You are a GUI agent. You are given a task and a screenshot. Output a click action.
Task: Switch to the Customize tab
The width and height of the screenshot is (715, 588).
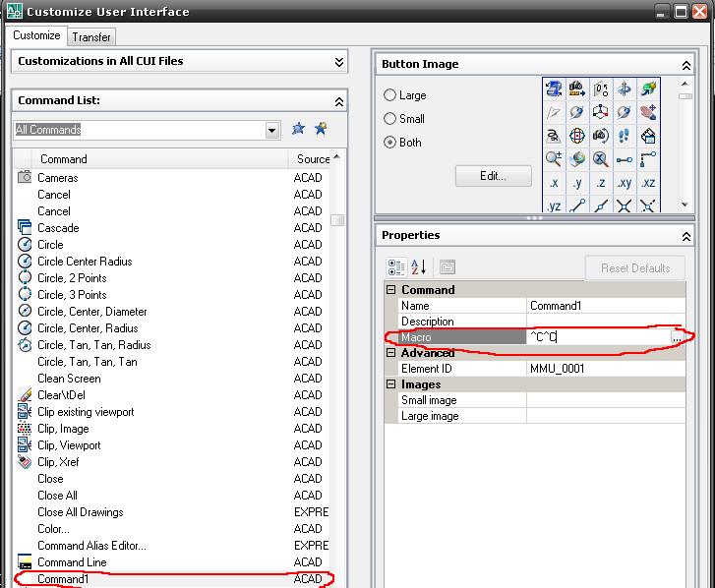(36, 35)
